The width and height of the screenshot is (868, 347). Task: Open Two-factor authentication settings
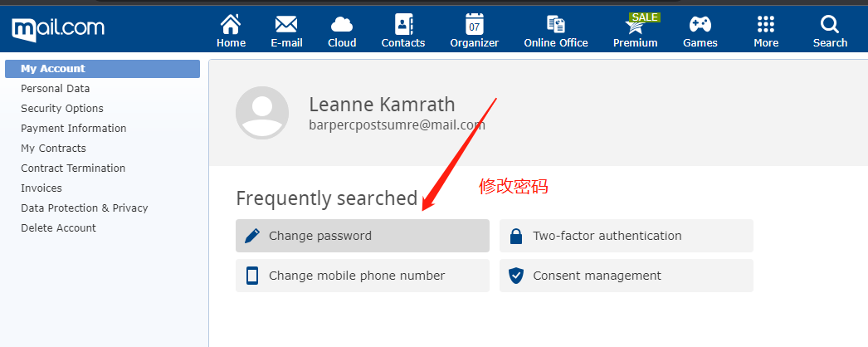click(x=627, y=236)
